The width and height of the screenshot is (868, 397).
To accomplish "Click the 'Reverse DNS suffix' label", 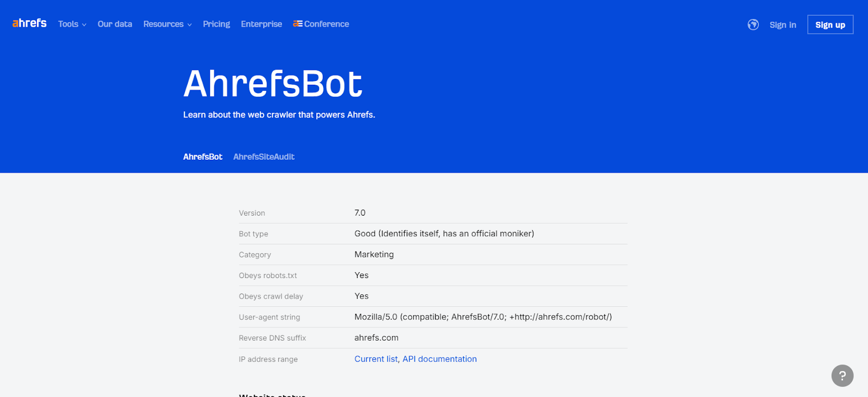I will (272, 338).
